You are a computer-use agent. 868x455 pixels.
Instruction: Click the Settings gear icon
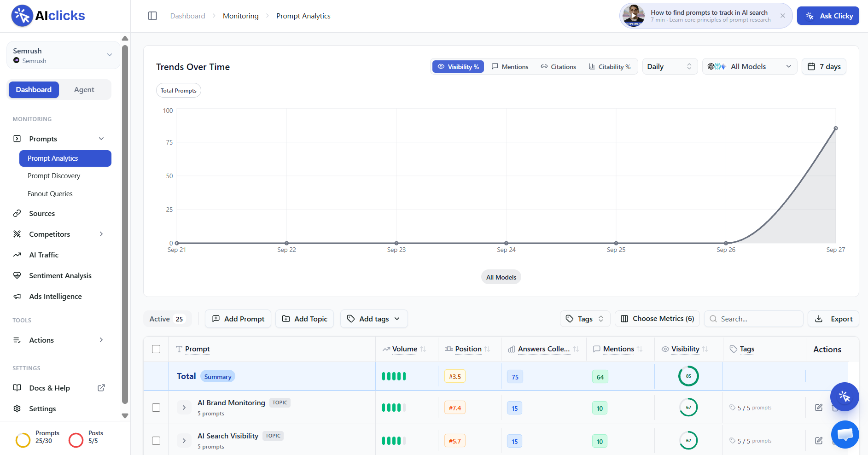[17, 408]
